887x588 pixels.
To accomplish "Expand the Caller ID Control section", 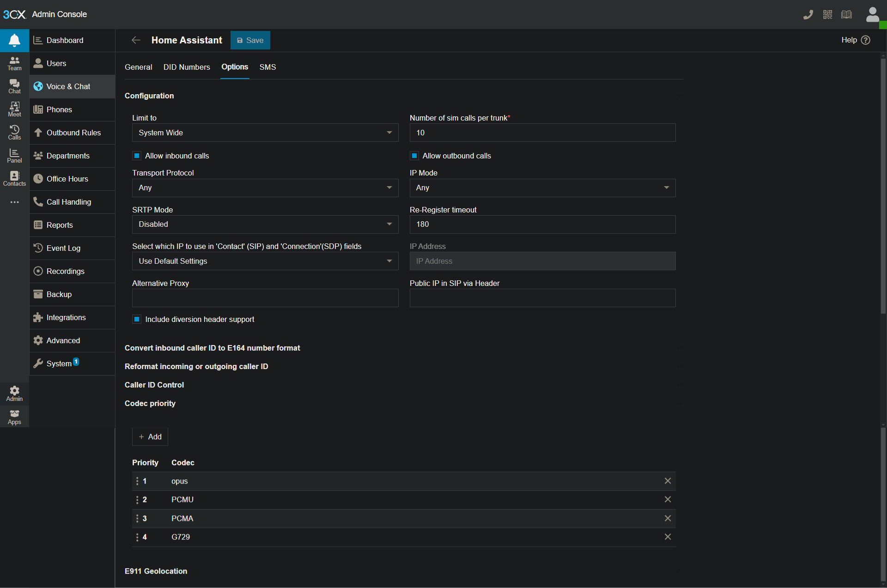I will 154,385.
